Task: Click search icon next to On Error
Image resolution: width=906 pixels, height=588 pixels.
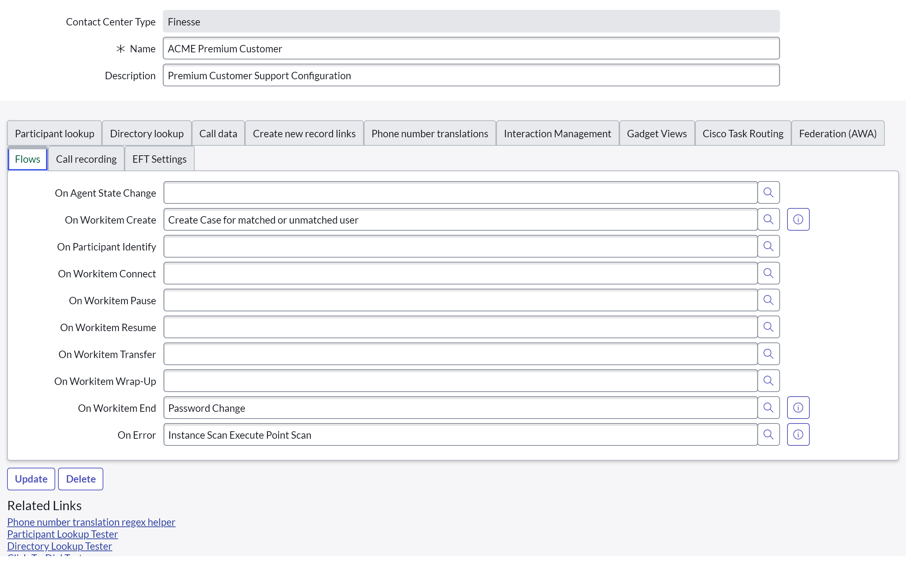Action: click(768, 434)
